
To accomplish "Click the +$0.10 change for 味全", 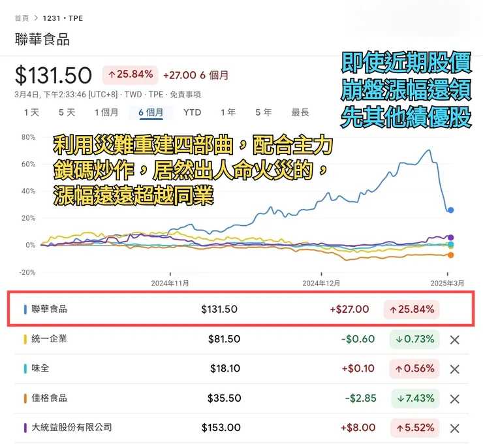I will coord(358,368).
